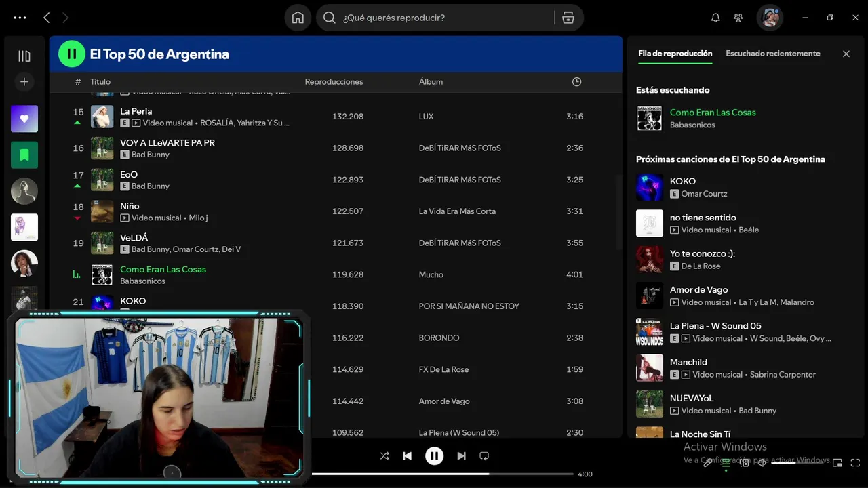Image resolution: width=868 pixels, height=488 pixels.
Task: Click the Manchild cover art in queue
Action: coord(650,368)
